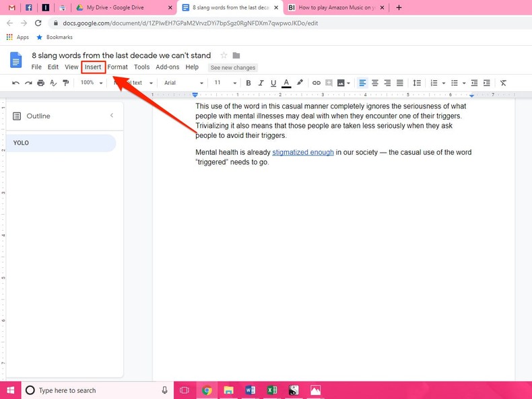Viewport: 532px width, 399px height.
Task: Open the 'stigmatized enough' hyperlink
Action: (302, 152)
